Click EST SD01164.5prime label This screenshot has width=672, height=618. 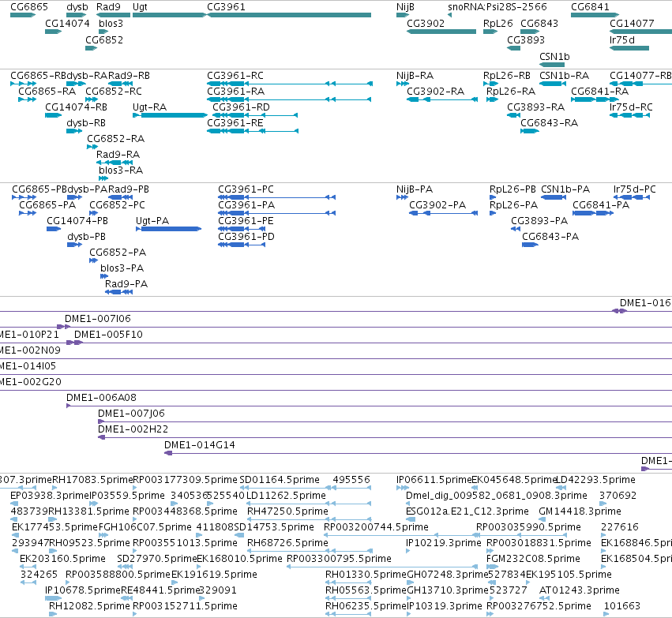280,480
